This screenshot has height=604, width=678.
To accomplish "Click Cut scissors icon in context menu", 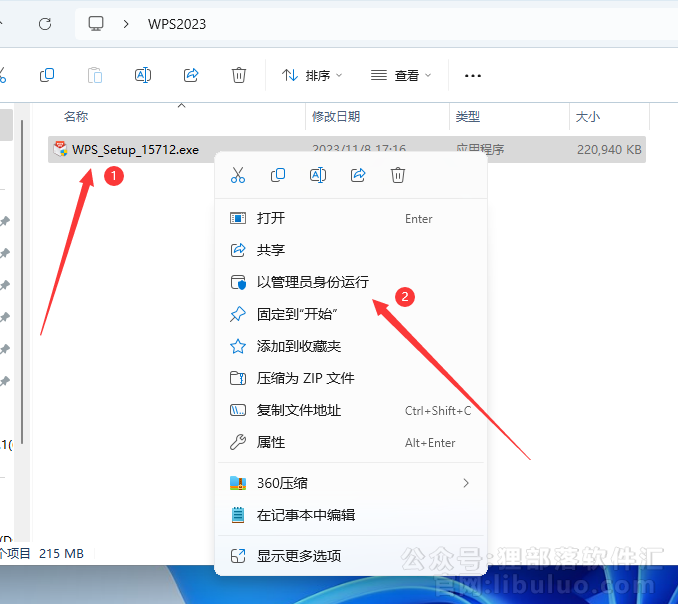I will pyautogui.click(x=238, y=175).
